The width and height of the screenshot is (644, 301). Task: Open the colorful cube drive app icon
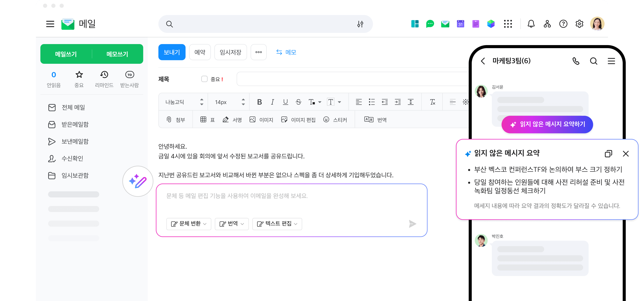[x=491, y=24]
